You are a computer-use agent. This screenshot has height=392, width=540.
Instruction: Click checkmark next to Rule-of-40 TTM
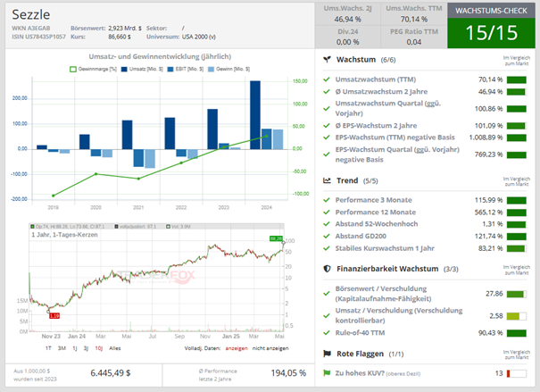point(327,333)
